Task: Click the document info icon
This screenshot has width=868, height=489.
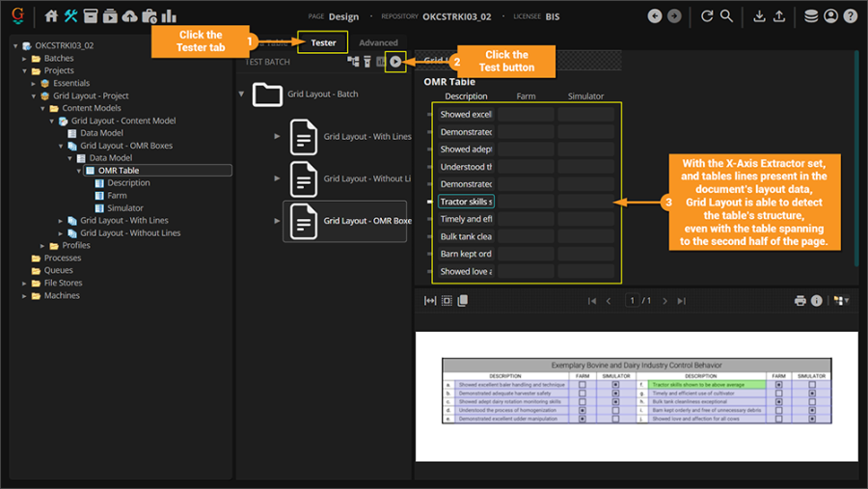Action: click(x=816, y=301)
